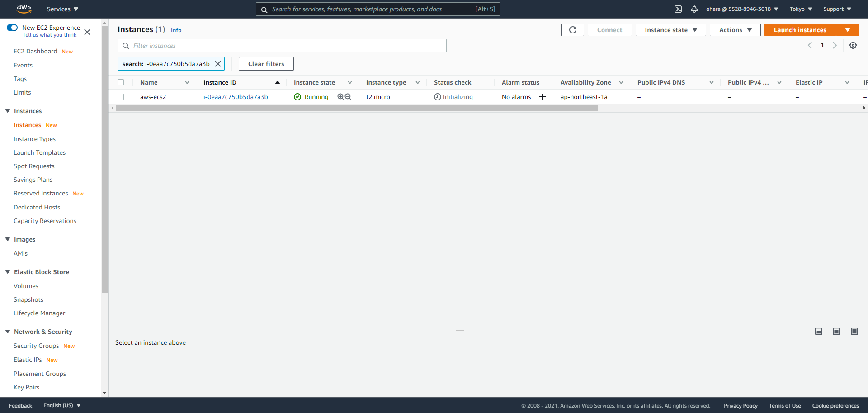Open the Actions dropdown
Viewport: 868px width, 413px height.
click(735, 30)
